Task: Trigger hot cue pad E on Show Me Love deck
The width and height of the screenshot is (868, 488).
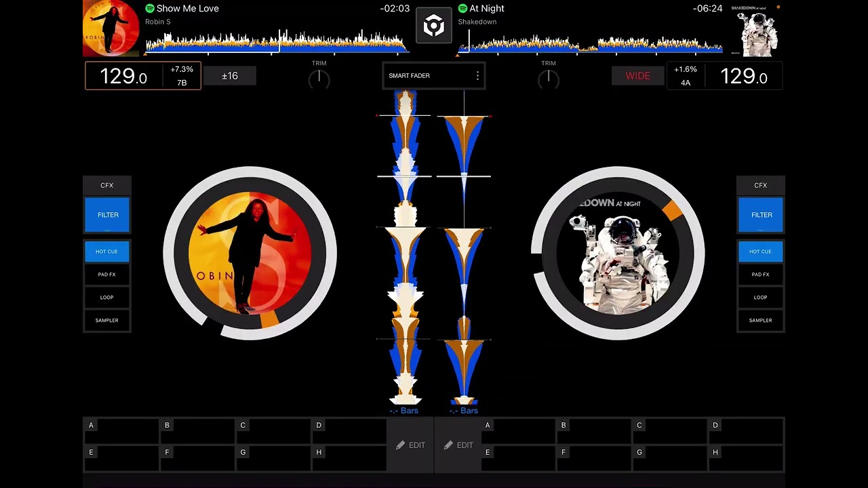Action: pyautogui.click(x=121, y=458)
